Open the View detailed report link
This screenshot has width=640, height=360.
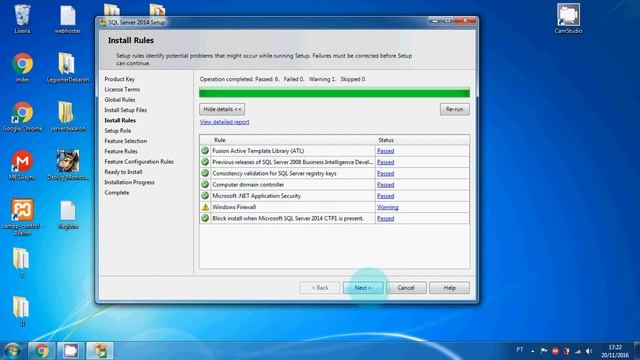coord(224,122)
